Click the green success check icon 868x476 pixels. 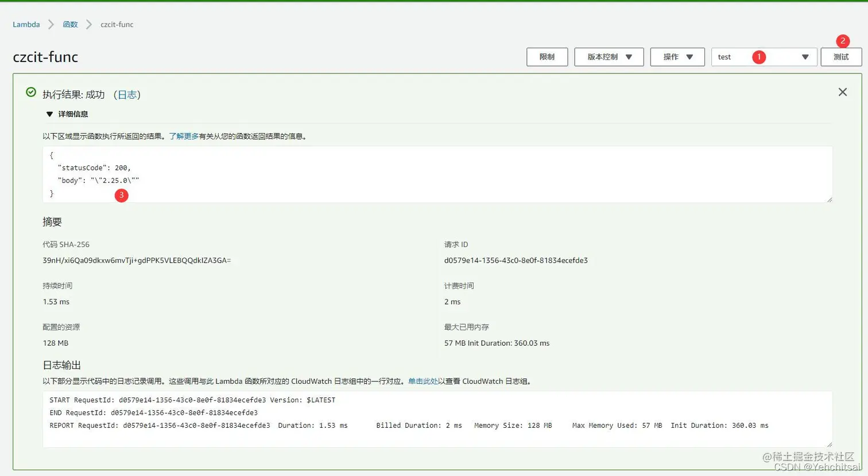tap(31, 92)
